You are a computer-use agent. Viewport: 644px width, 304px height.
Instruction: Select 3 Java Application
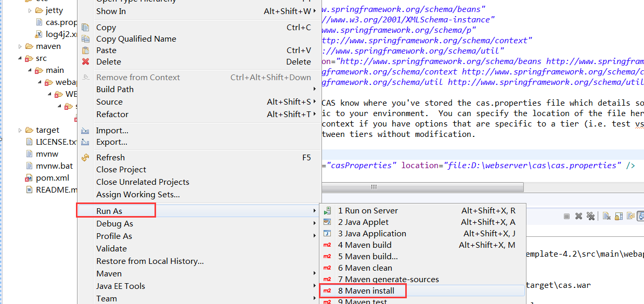pyautogui.click(x=422, y=234)
